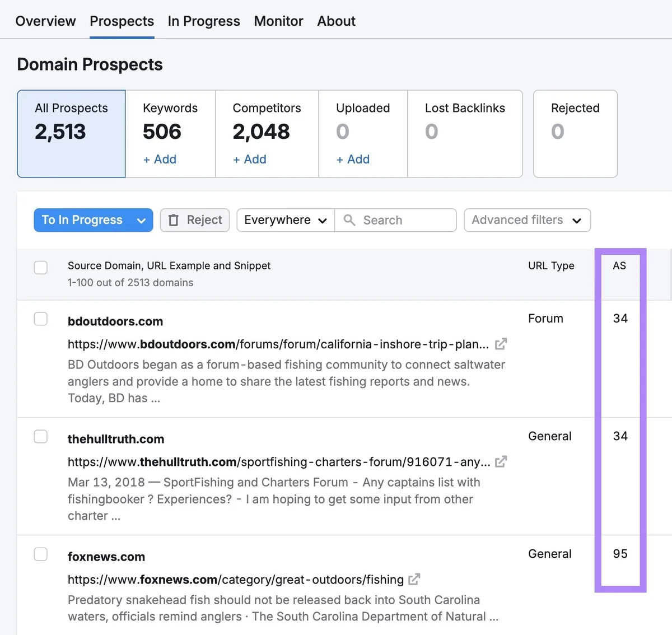
Task: Expand the To In Progress dropdown arrow
Action: click(141, 221)
